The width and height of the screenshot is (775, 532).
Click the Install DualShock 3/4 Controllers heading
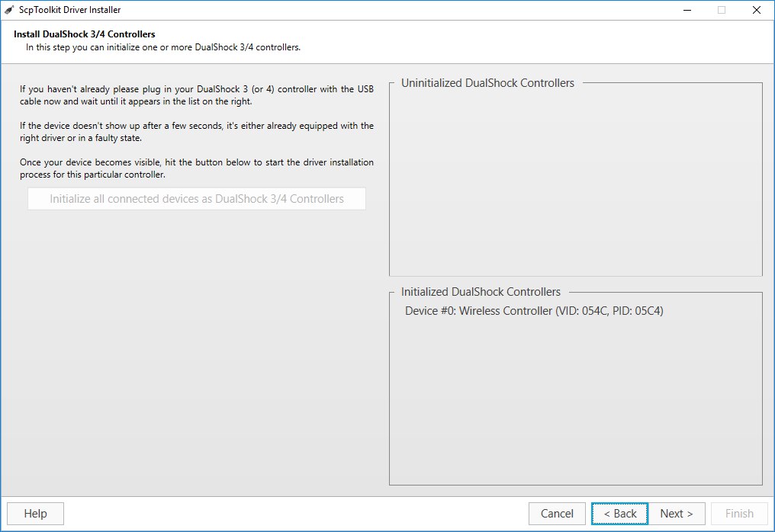[85, 34]
